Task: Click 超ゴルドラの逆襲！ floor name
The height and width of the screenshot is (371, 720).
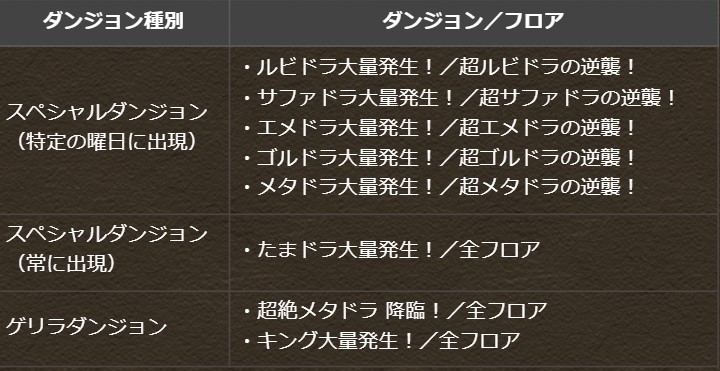Action: (547, 157)
